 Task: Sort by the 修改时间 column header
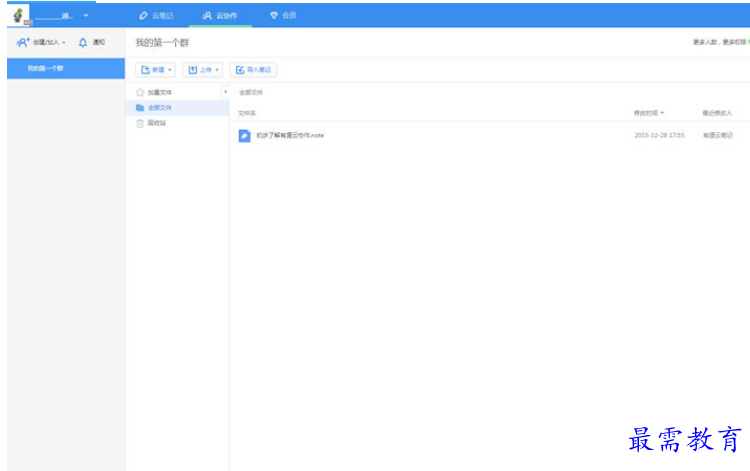[x=649, y=113]
